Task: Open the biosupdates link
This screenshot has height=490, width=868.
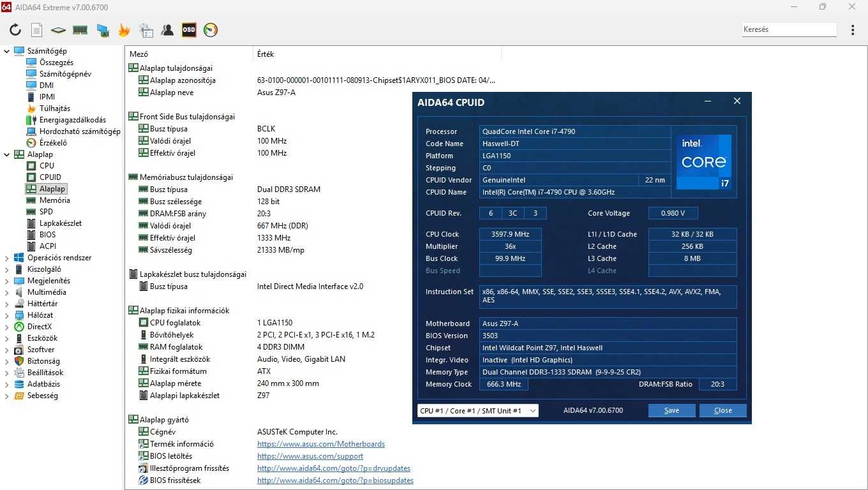Action: 335,480
